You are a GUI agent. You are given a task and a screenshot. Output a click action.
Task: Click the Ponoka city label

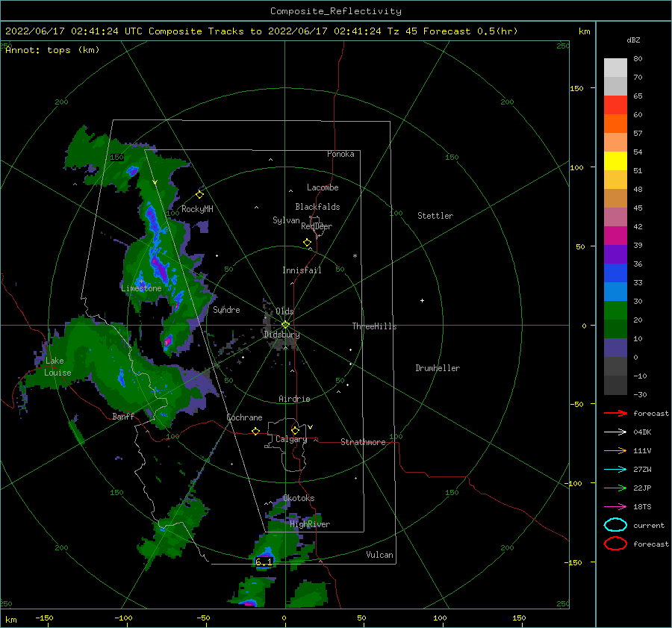[x=340, y=154]
